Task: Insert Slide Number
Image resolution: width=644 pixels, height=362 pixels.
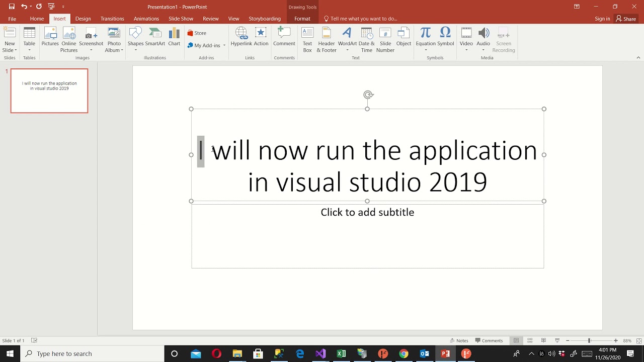Action: point(385,40)
